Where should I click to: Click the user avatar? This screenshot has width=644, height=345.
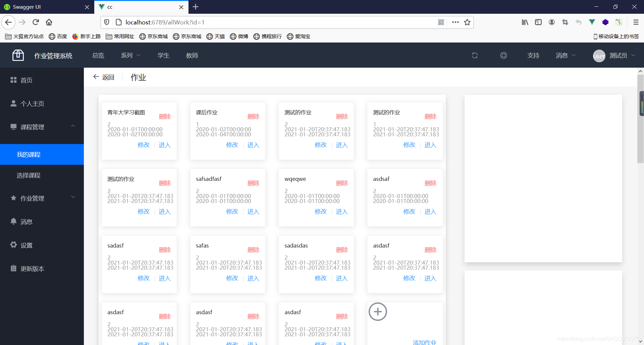point(599,56)
